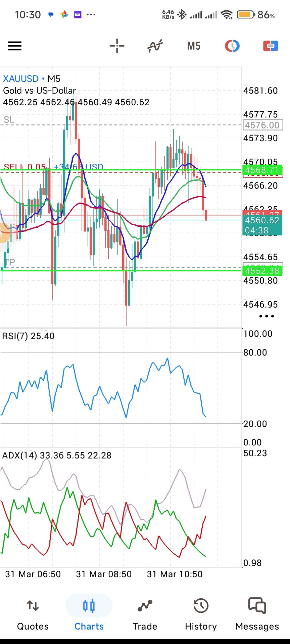Tap the SL stop loss line label
Viewport: 290px width, 644px height.
coord(9,120)
